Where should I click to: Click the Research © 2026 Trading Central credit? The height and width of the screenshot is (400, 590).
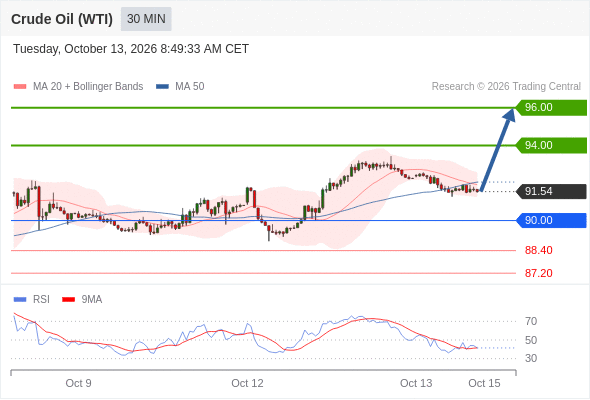(506, 87)
